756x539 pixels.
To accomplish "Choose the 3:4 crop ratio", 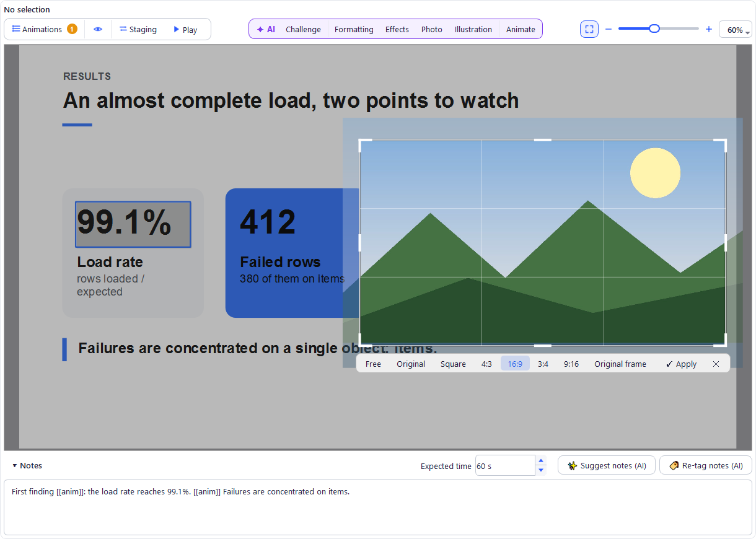I will pos(543,364).
